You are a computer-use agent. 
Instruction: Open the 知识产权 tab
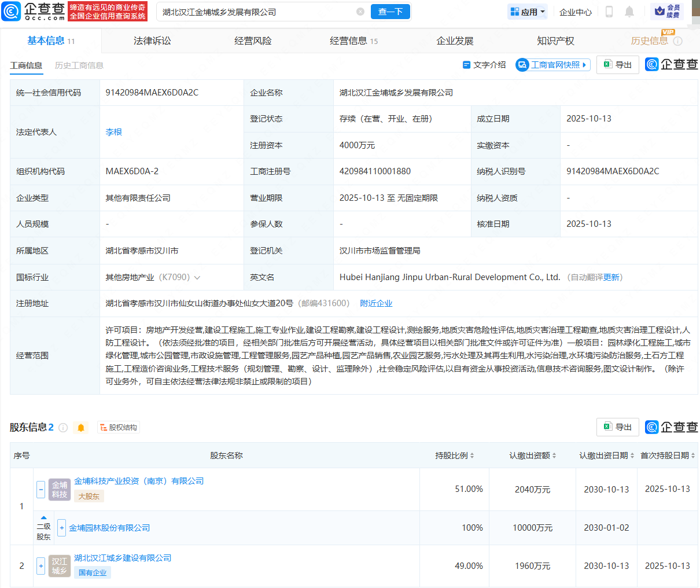click(x=555, y=41)
